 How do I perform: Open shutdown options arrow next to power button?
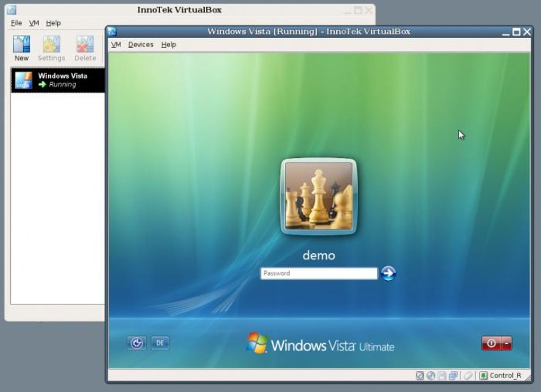(507, 343)
